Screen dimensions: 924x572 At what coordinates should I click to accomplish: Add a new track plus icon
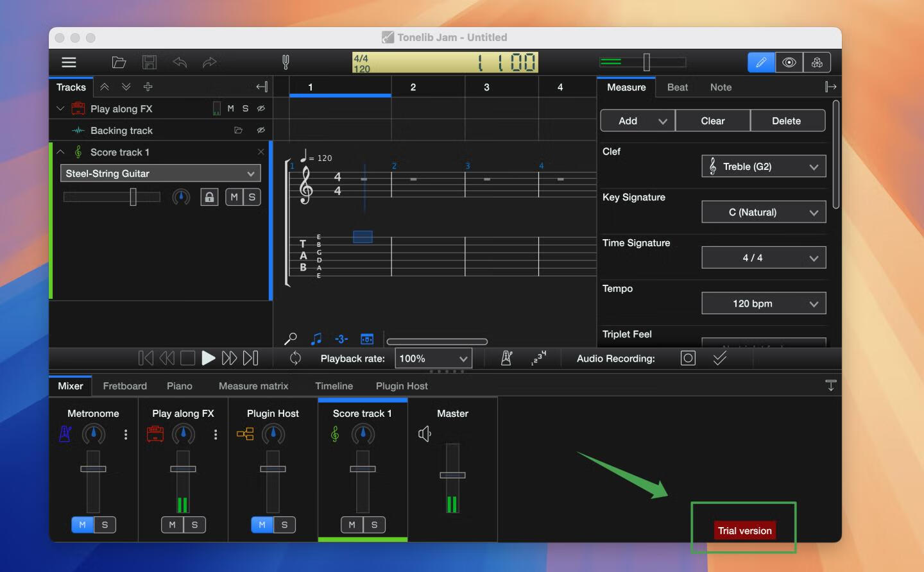point(148,87)
